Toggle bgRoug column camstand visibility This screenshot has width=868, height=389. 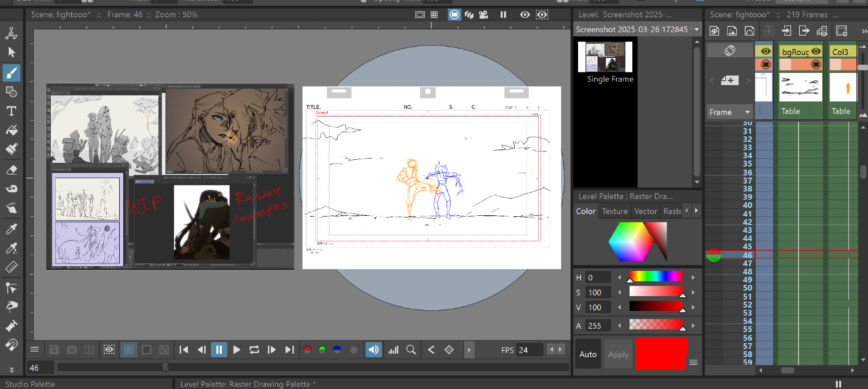(816, 65)
